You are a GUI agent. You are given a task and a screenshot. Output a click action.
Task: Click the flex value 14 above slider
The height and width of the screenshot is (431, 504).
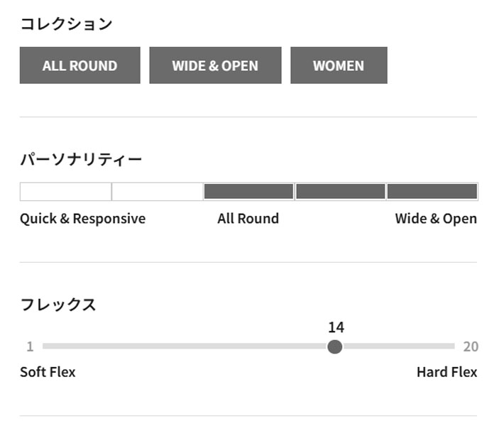pyautogui.click(x=336, y=327)
